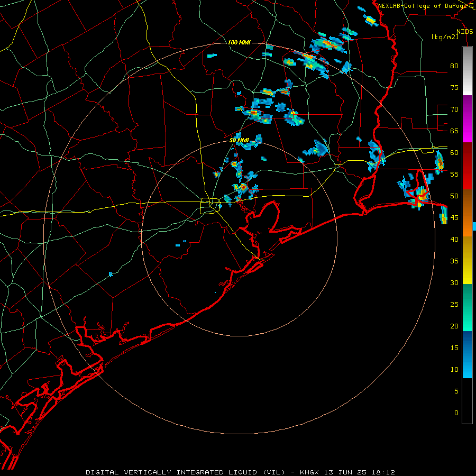Click the [kg/m2] unit label
Viewport: 476px width, 476px height.
point(445,37)
